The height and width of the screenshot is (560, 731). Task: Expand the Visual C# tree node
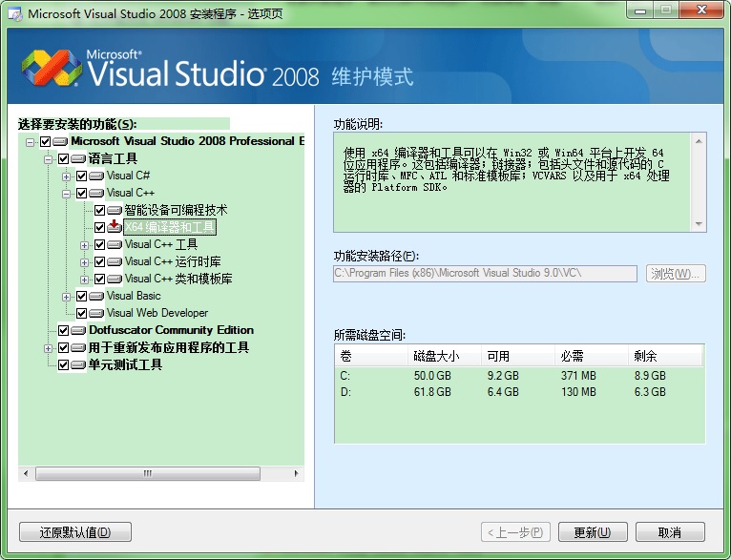(66, 176)
